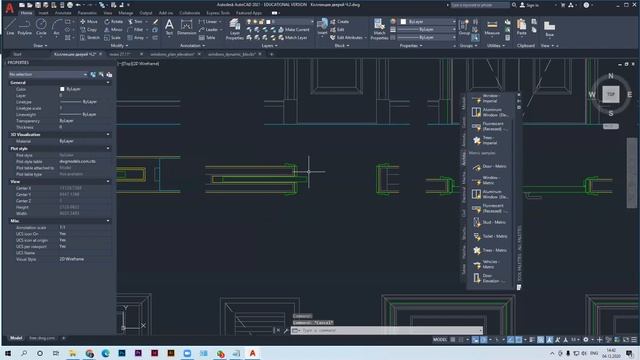The image size is (640, 360).
Task: Open the No selection dropdown in Properties
Action: (48, 75)
